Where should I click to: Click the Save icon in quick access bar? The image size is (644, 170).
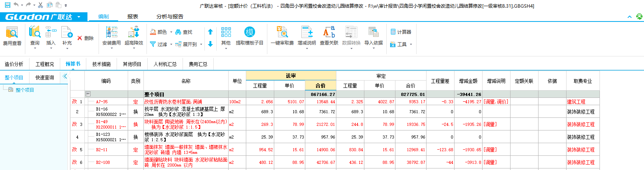[x=7, y=5]
